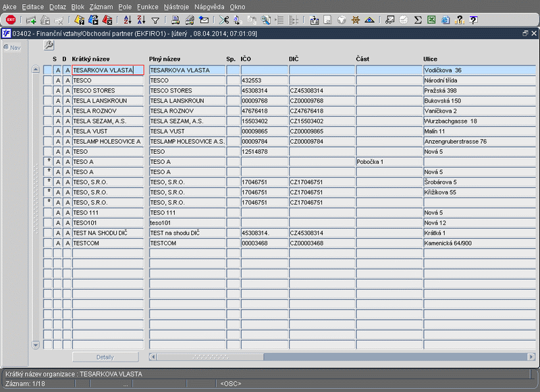Click the enter query icon with question mark
Image resolution: width=540 pixels, height=392 pixels.
click(79, 20)
